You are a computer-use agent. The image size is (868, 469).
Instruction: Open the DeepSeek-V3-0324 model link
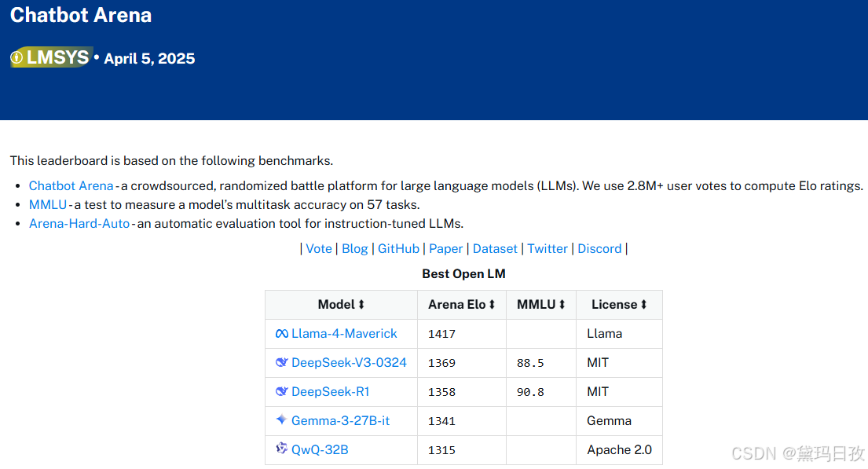pyautogui.click(x=350, y=363)
